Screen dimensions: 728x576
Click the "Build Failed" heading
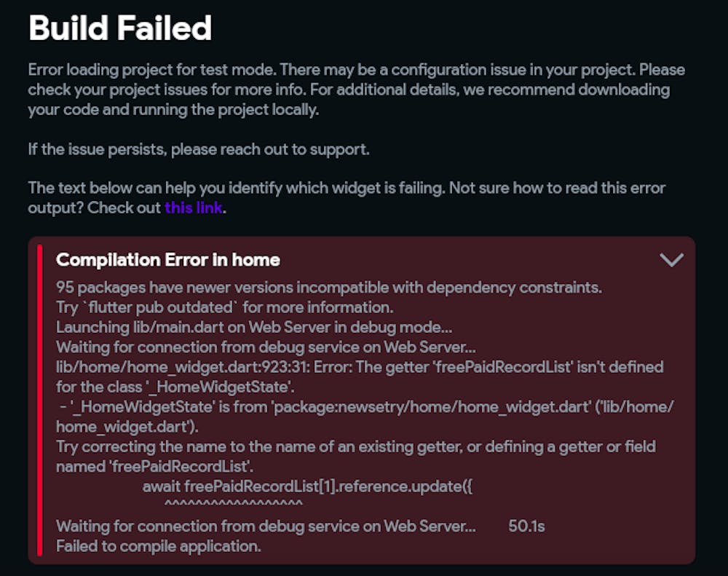click(120, 28)
